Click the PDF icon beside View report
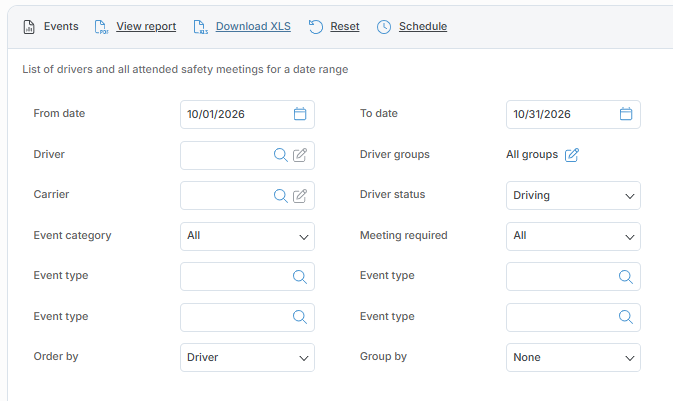 101,27
